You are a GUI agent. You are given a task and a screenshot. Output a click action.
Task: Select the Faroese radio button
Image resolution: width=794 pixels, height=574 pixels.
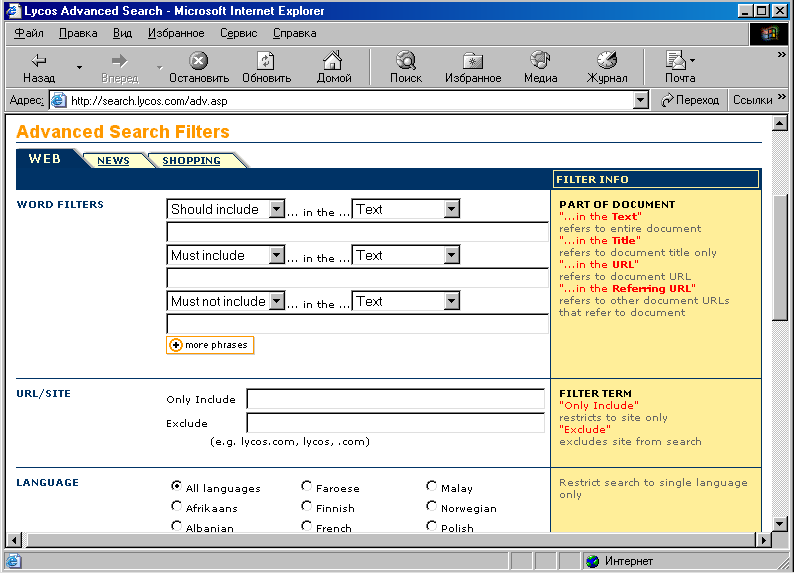306,486
